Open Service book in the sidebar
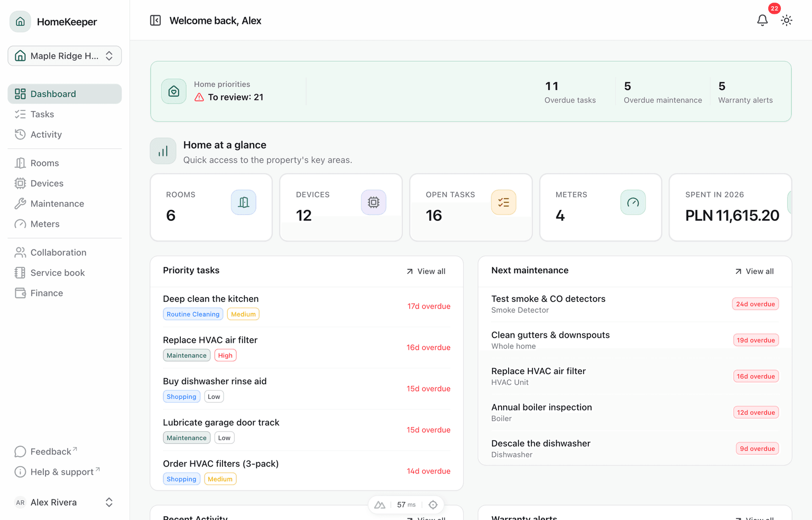Screen dimensions: 812x520 tap(64, 273)
